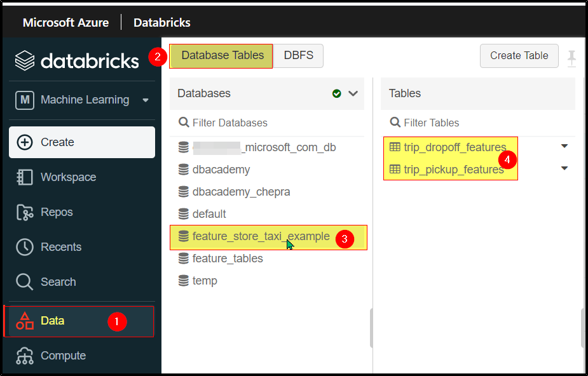
Task: Click the database icon beside dbacademy_chepra
Action: tap(183, 192)
